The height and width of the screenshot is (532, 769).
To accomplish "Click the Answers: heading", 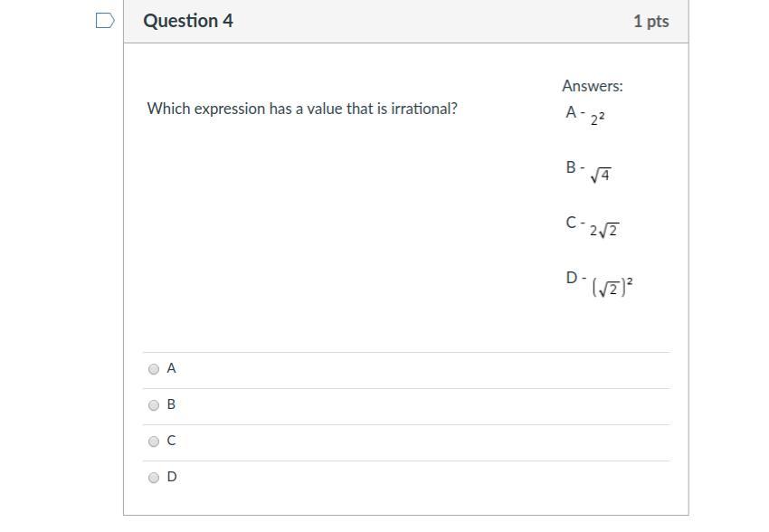I will tap(593, 86).
